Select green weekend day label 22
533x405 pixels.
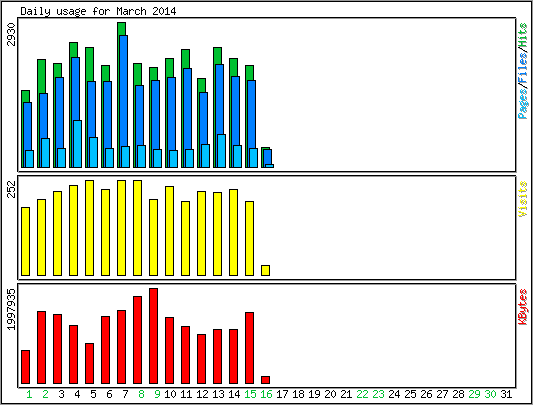pos(362,394)
